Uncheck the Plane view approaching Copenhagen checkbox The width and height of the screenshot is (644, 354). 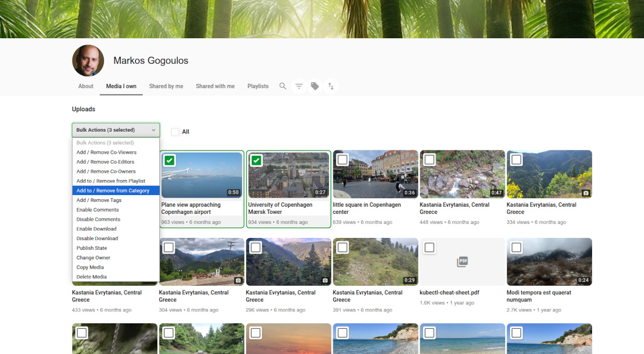click(169, 160)
